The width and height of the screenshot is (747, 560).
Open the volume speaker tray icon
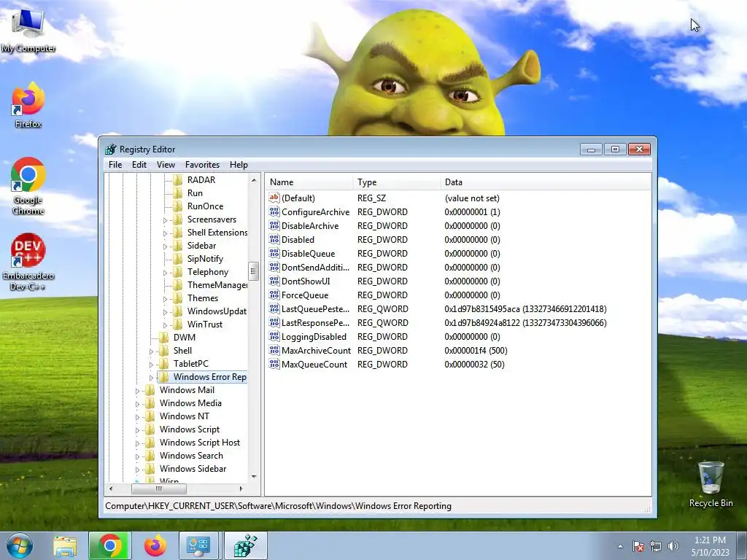click(673, 546)
